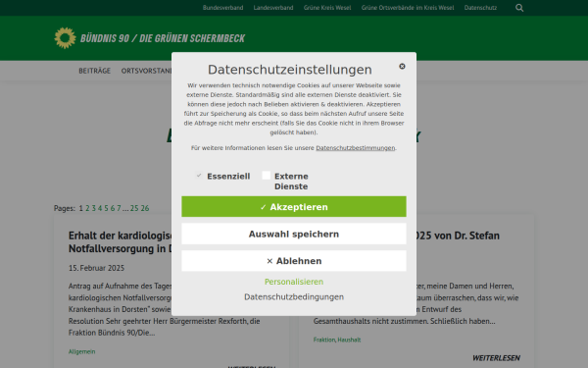Screen dimensions: 588x368
Task: Click the date 15. Februar 2025
Action: pyautogui.click(x=96, y=268)
